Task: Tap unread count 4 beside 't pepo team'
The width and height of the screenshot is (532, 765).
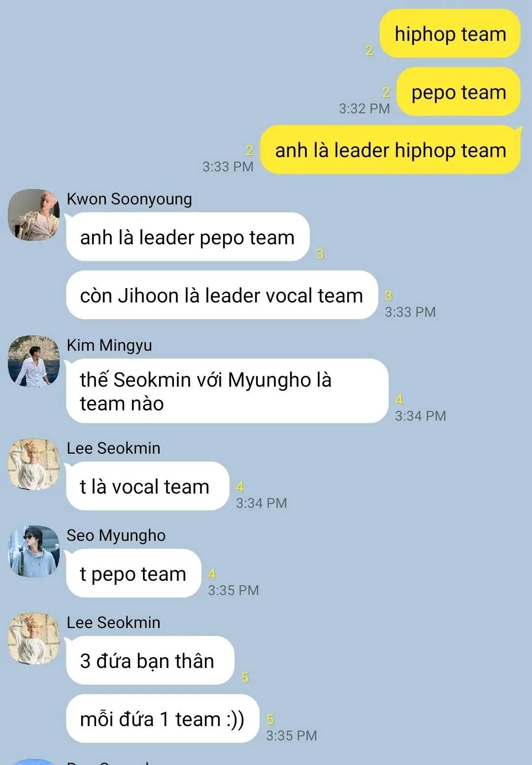Action: click(x=212, y=574)
